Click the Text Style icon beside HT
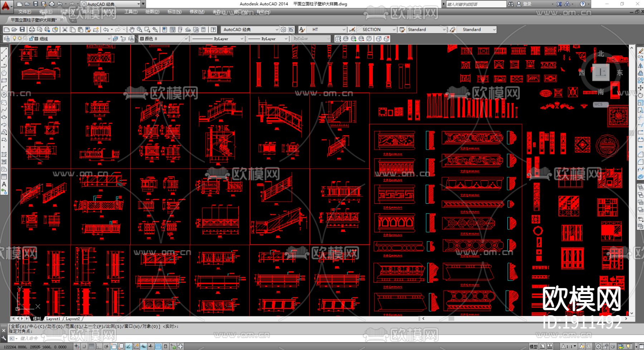644x350 pixels. click(302, 29)
